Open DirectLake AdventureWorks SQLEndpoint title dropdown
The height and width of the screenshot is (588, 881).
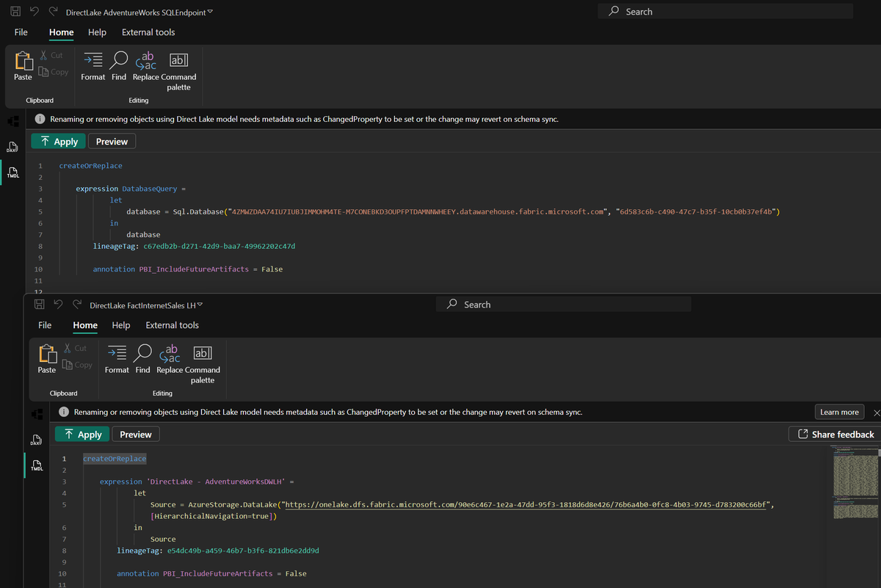point(211,12)
